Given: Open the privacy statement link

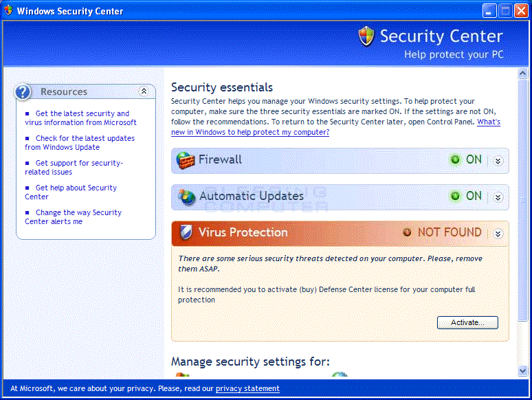Looking at the screenshot, I should tap(247, 388).
